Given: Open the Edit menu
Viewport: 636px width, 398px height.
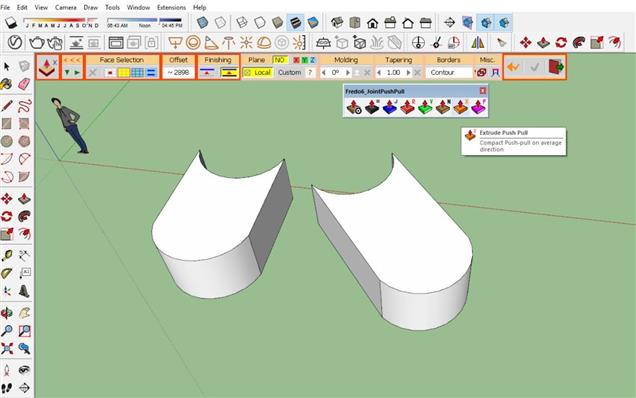Looking at the screenshot, I should pos(22,7).
